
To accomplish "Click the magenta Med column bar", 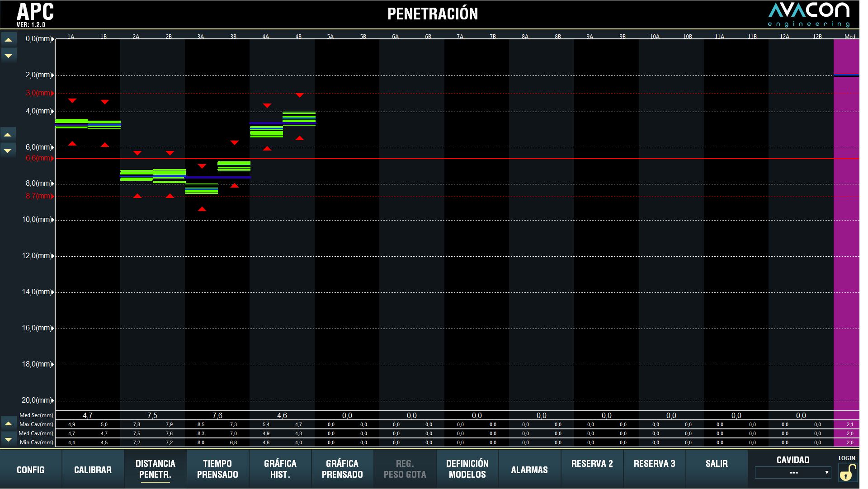I will click(846, 226).
